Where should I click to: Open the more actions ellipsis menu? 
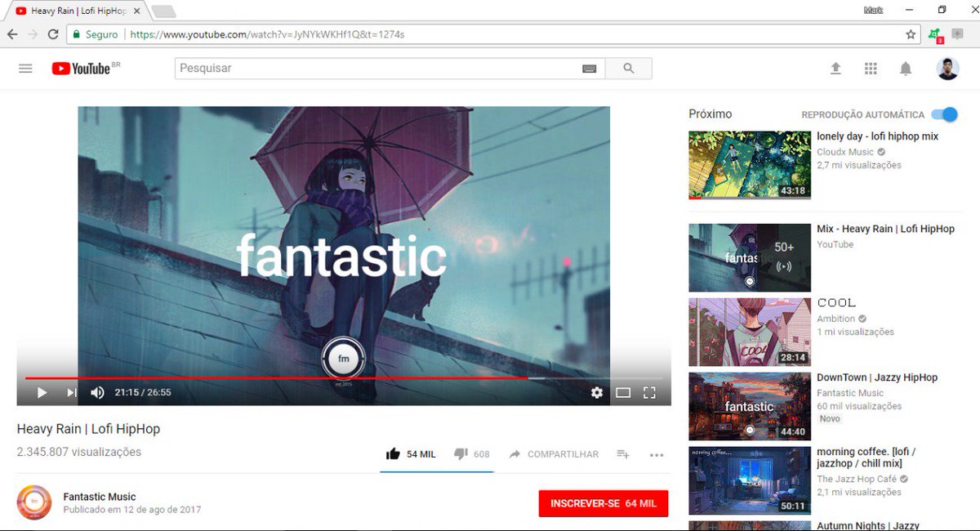[657, 455]
